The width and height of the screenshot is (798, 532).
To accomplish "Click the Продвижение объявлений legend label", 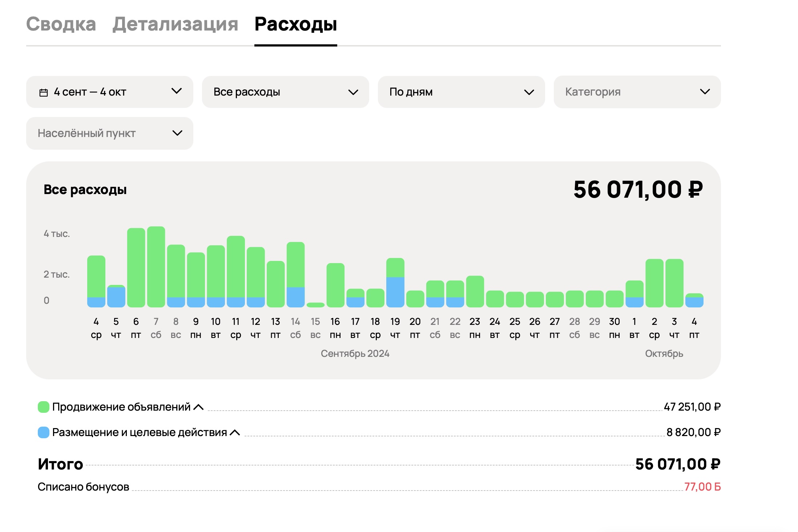I will pos(121,407).
